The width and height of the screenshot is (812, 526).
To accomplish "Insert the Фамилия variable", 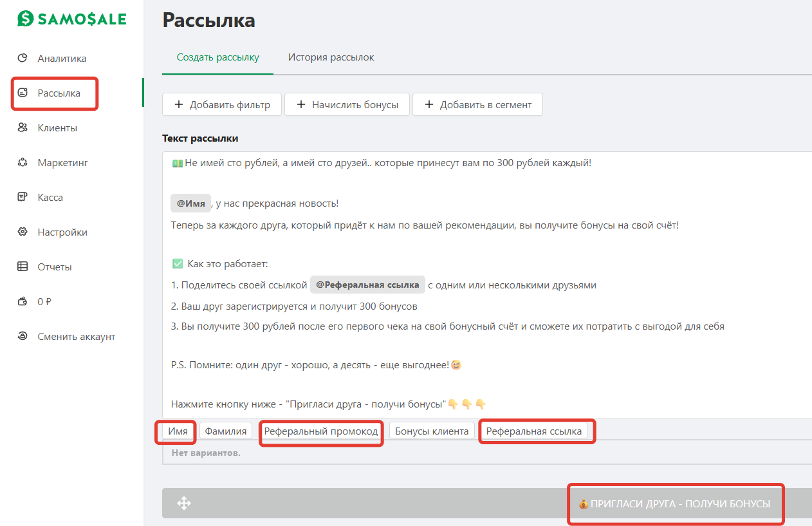I will tap(226, 431).
